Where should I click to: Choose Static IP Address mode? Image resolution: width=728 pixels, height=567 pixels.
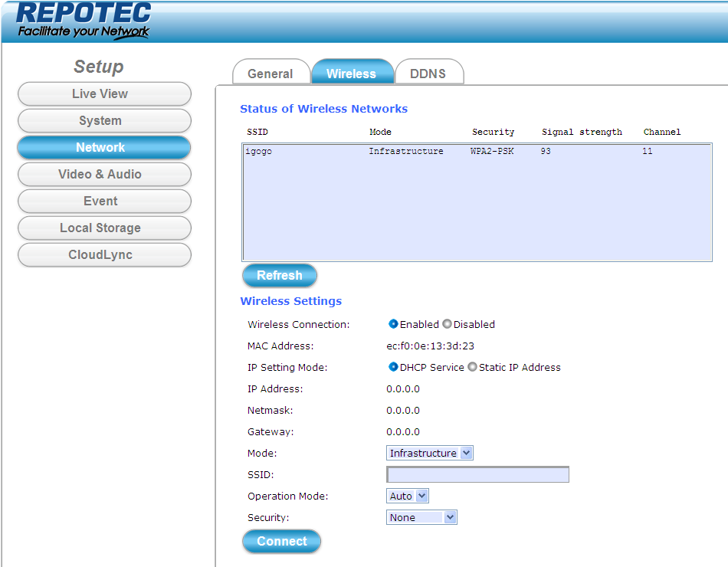(x=472, y=367)
